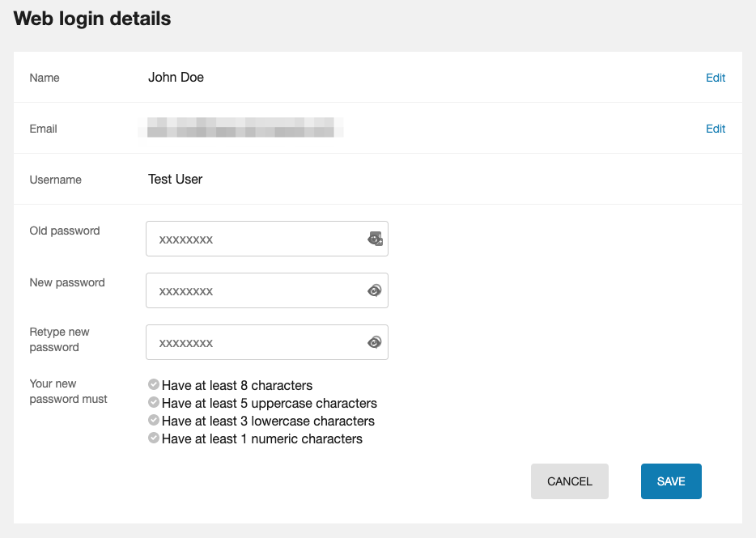Click the Web login details heading
This screenshot has height=538, width=756.
tap(92, 19)
